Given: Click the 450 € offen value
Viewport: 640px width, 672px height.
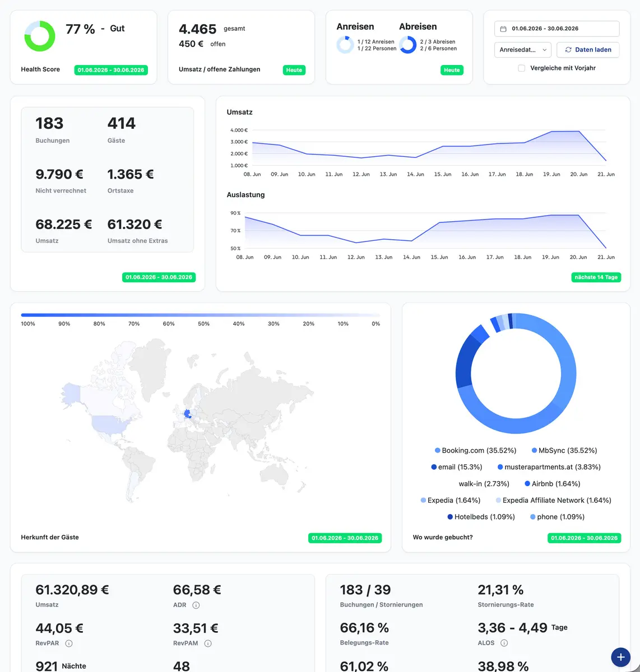Looking at the screenshot, I should coord(191,44).
